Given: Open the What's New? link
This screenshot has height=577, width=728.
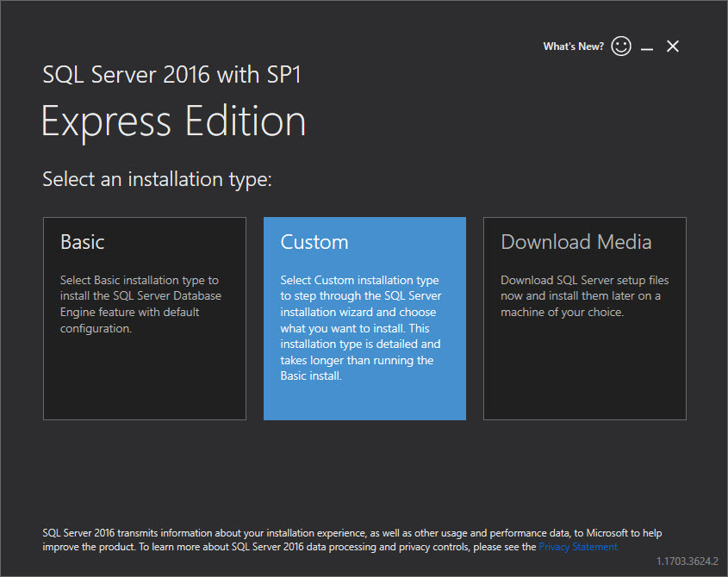Looking at the screenshot, I should pos(574,47).
